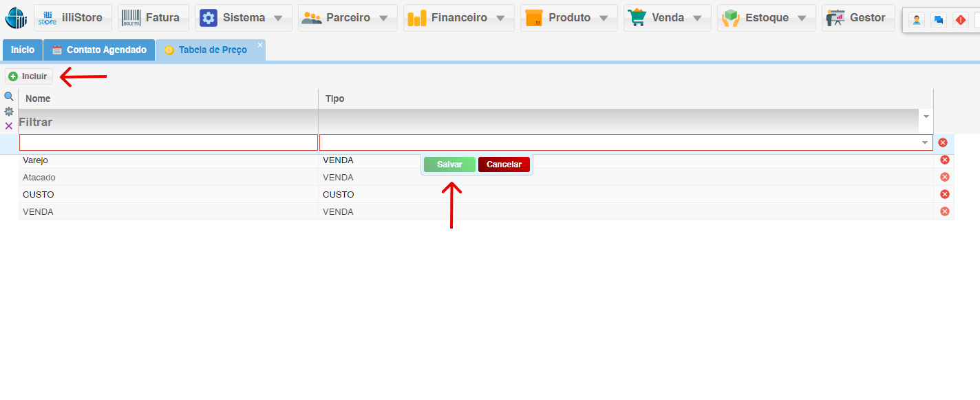Close the Tabela de Preço tab
980x400 pixels.
[x=260, y=45]
